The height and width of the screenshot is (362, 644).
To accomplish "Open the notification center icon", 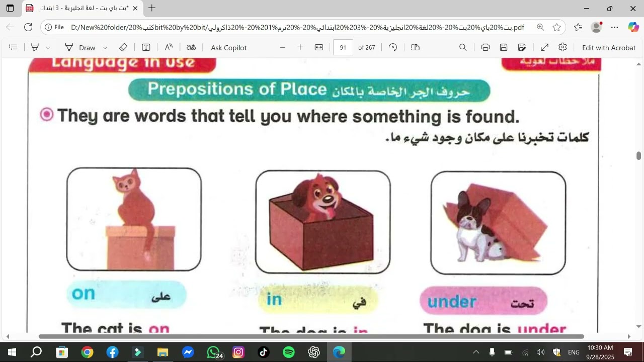I will point(628,352).
